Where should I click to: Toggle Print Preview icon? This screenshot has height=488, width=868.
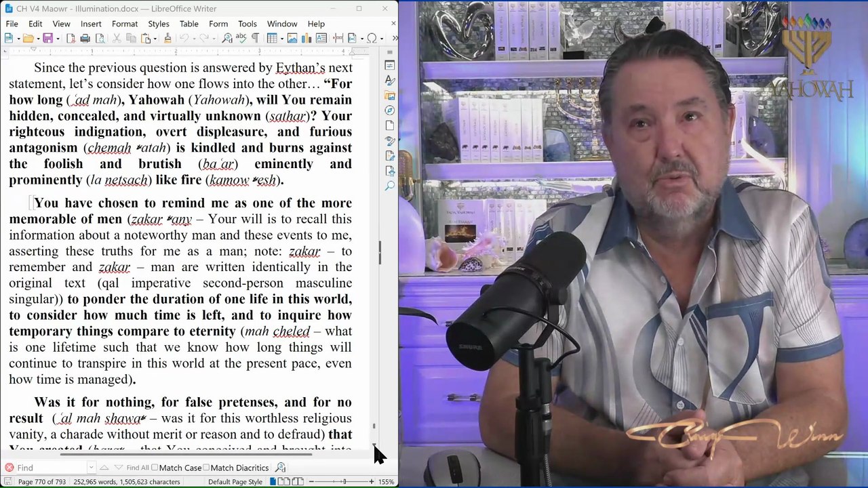click(100, 38)
